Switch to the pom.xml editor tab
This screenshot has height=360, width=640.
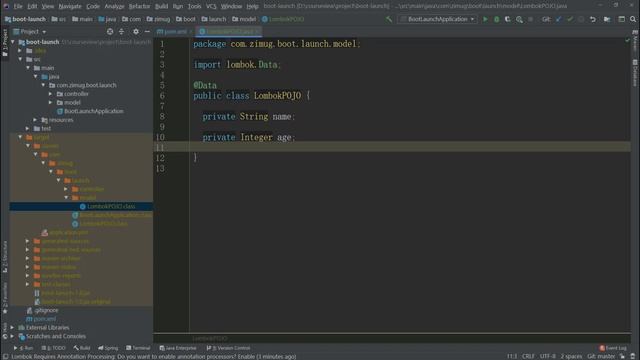175,31
